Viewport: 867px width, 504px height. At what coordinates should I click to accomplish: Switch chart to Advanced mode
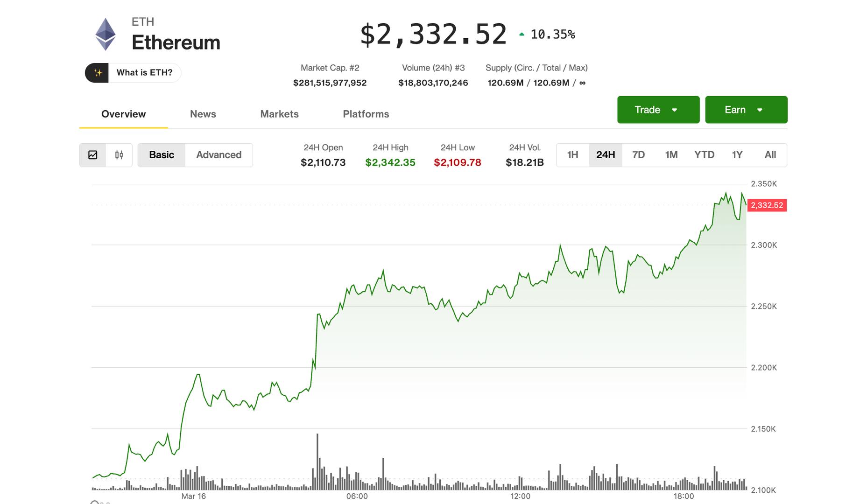coord(219,154)
